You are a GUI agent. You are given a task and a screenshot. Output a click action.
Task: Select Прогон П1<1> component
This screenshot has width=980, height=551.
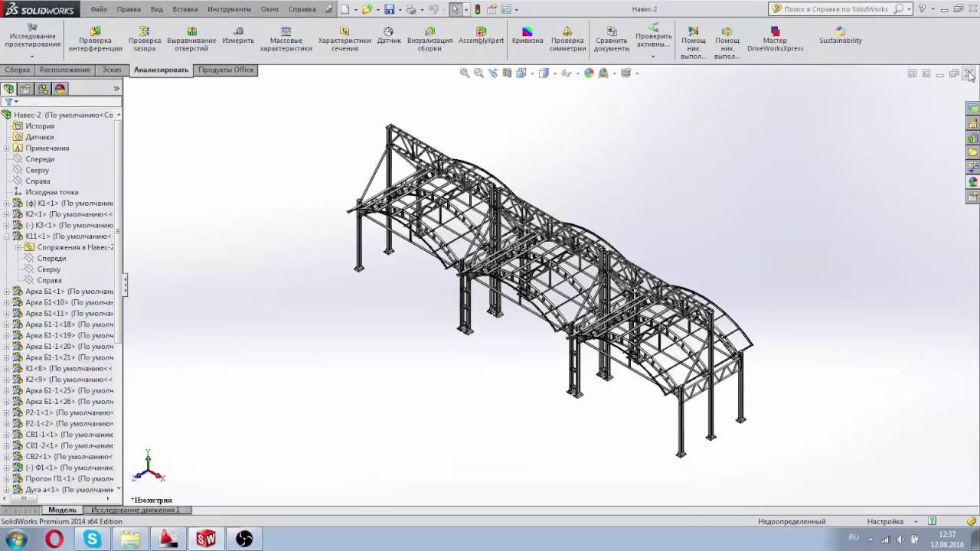69,478
